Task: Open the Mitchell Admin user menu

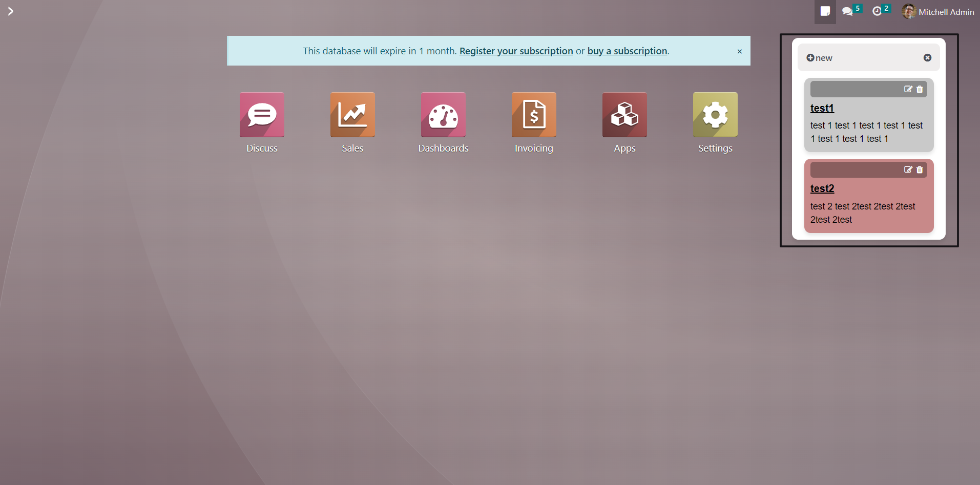Action: (938, 11)
